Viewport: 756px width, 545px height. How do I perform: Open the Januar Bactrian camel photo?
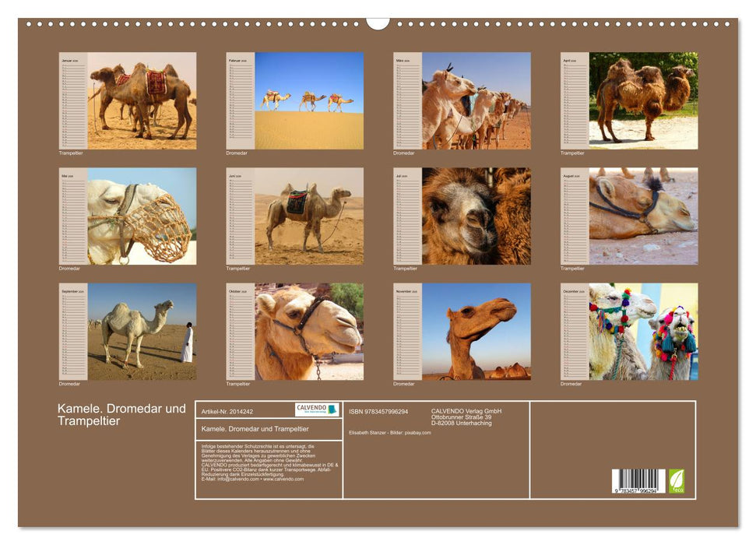tap(142, 100)
